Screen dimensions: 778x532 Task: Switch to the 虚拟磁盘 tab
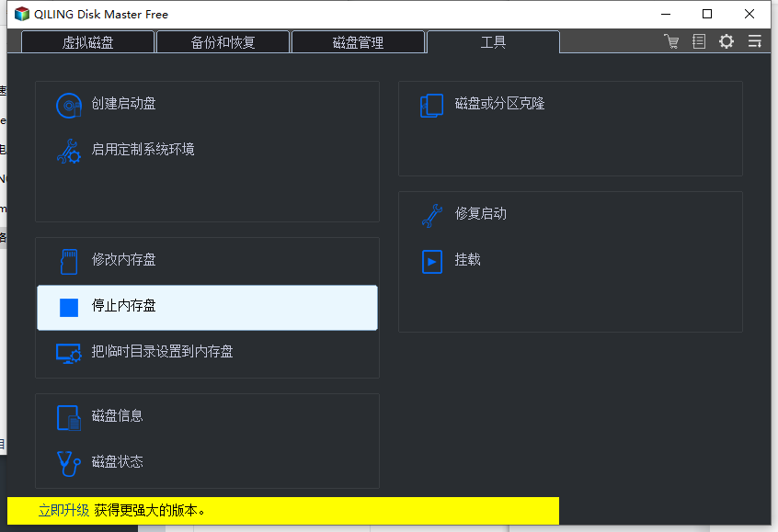click(87, 42)
